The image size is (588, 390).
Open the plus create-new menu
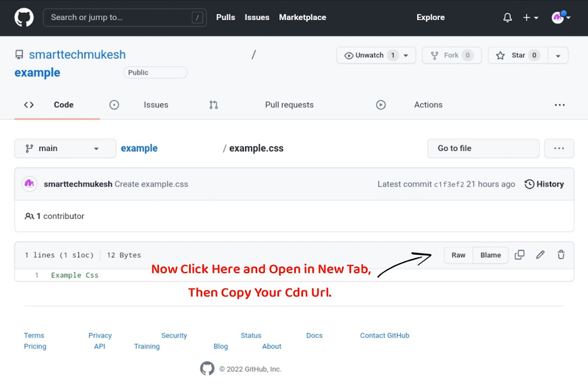tap(531, 17)
